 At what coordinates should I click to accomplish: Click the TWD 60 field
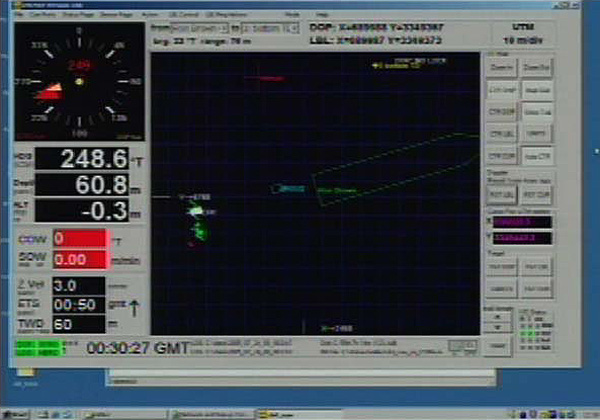[79, 324]
